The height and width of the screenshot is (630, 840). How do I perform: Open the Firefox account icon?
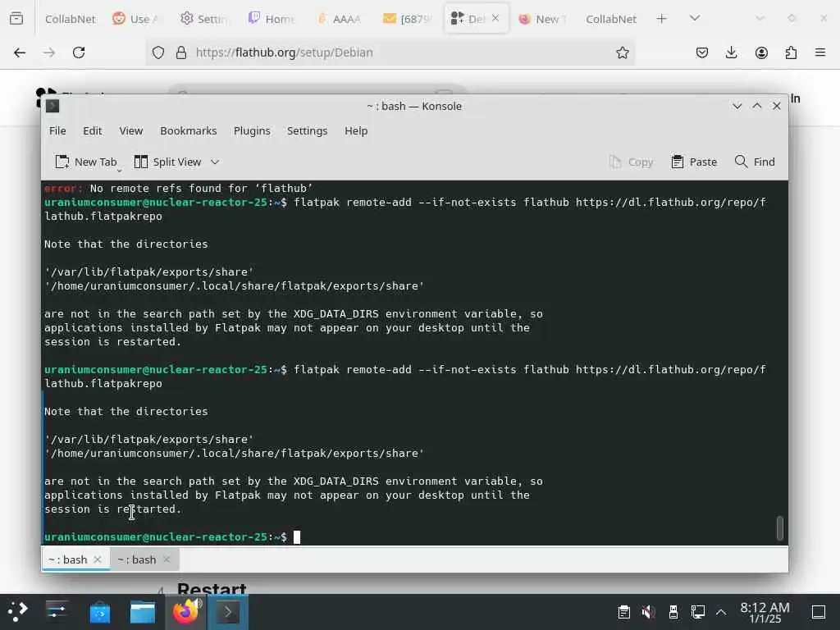(761, 52)
